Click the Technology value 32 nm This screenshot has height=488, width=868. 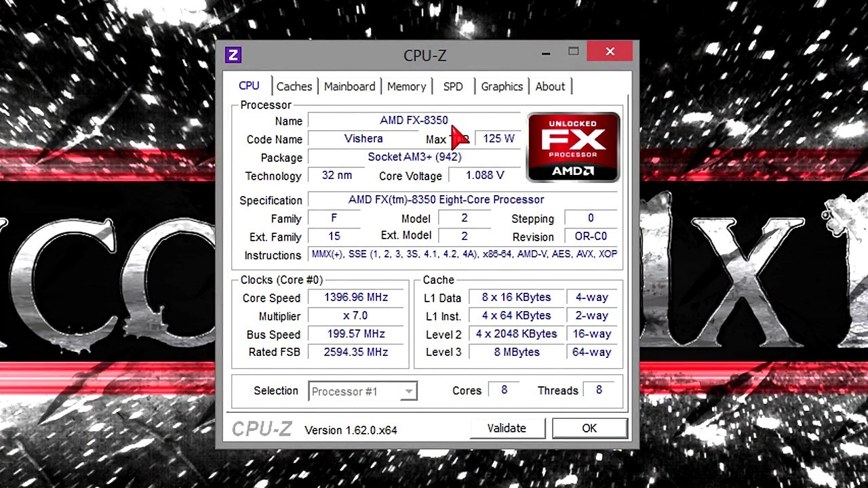[x=337, y=175]
